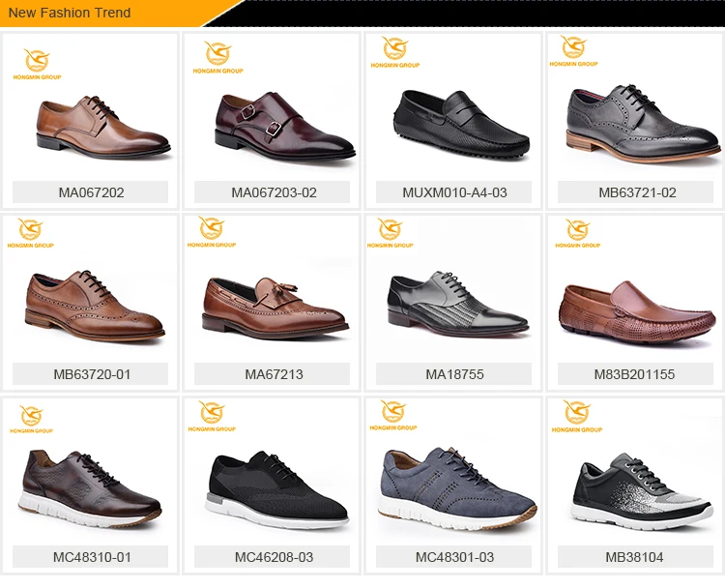Click Hongmin Group logo on MB38104 card
Screen dimensions: 725x588
pos(577,416)
